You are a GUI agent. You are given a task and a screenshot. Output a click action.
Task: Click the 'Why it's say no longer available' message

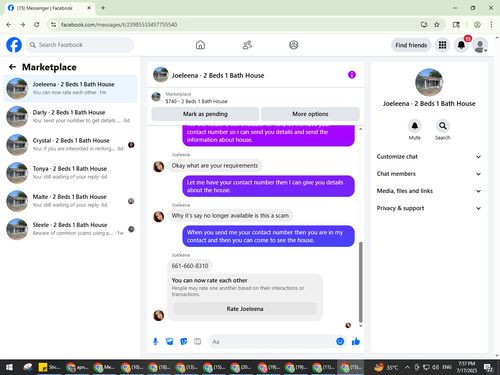point(230,216)
